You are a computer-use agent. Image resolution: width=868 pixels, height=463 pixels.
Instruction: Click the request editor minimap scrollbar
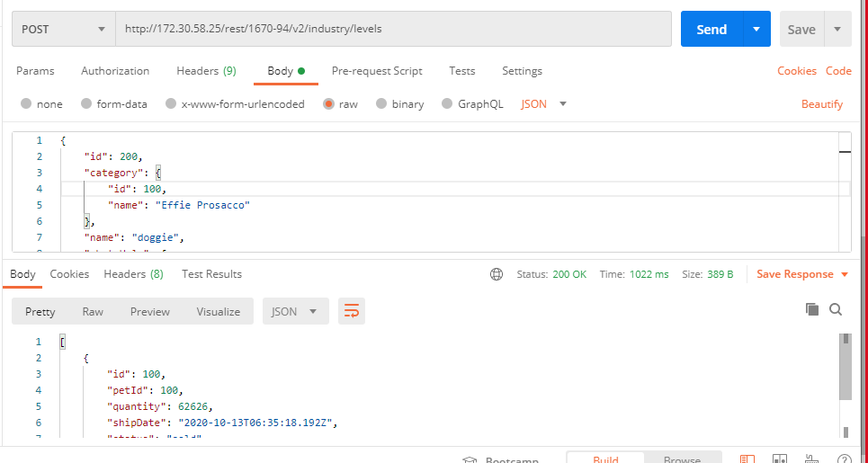coord(846,191)
